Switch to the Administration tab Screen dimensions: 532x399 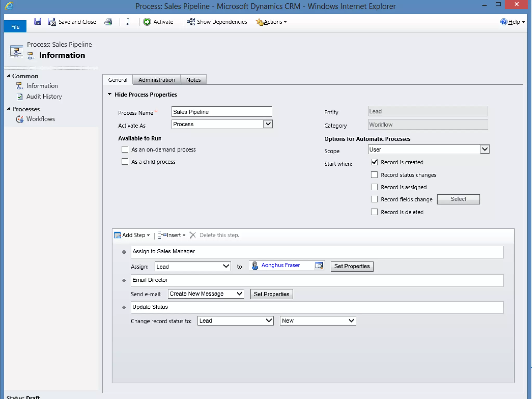pos(156,80)
